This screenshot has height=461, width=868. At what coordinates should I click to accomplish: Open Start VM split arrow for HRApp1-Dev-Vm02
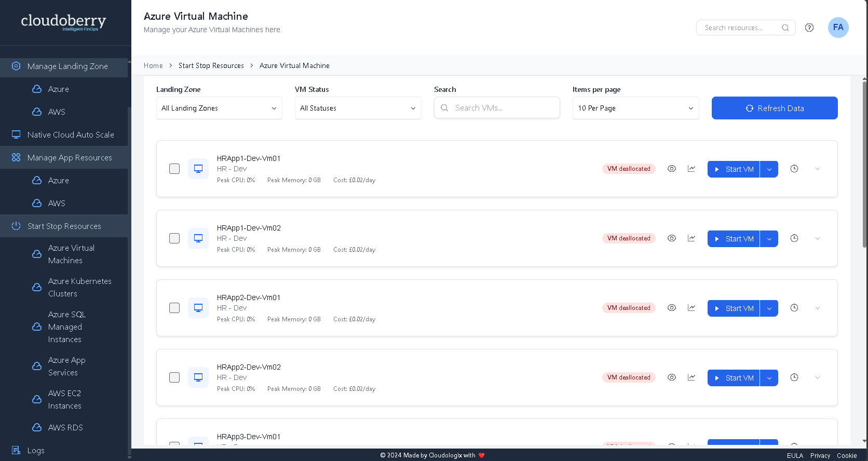click(x=769, y=239)
